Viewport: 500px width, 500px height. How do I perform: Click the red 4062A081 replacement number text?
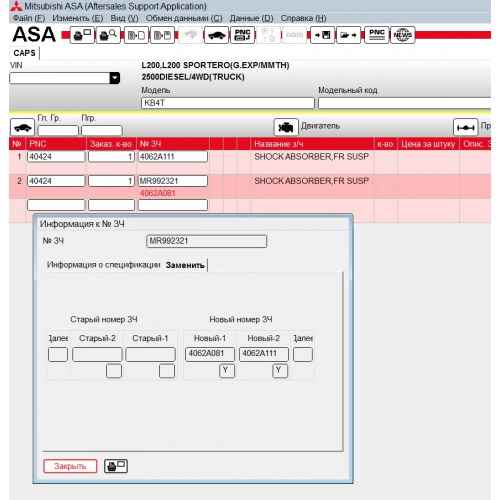[158, 193]
